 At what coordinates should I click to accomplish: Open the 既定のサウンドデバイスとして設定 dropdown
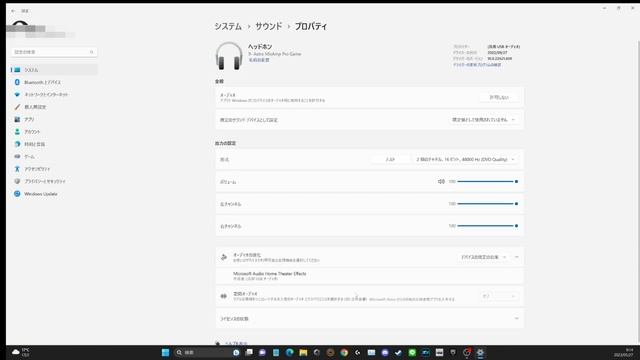coord(484,120)
